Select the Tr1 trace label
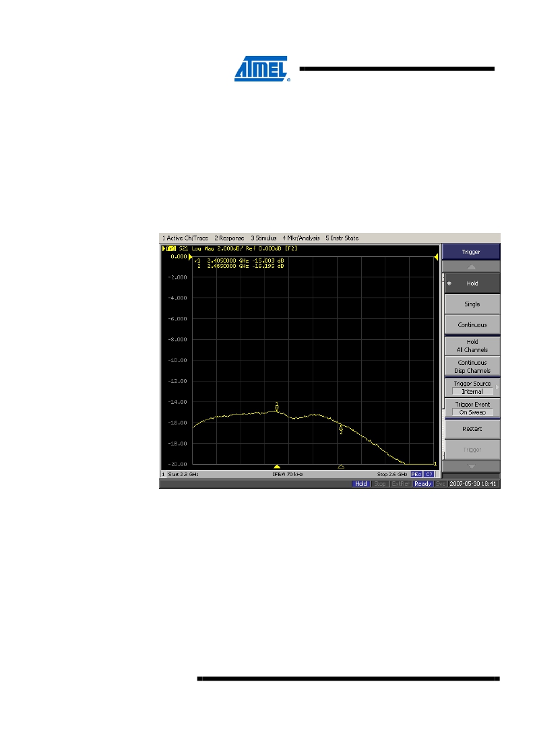Screen dimensions: 535x756 coord(170,249)
